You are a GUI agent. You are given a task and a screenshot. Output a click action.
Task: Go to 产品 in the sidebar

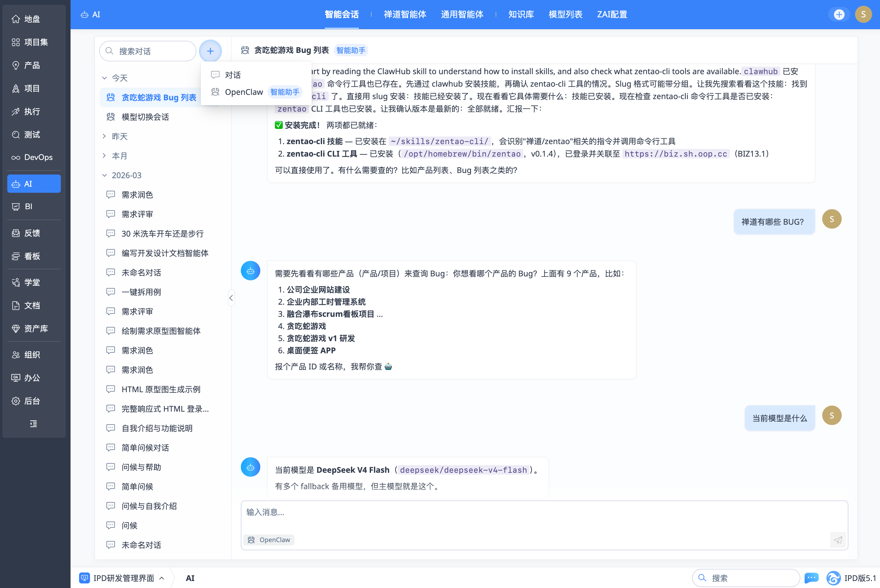click(34, 65)
